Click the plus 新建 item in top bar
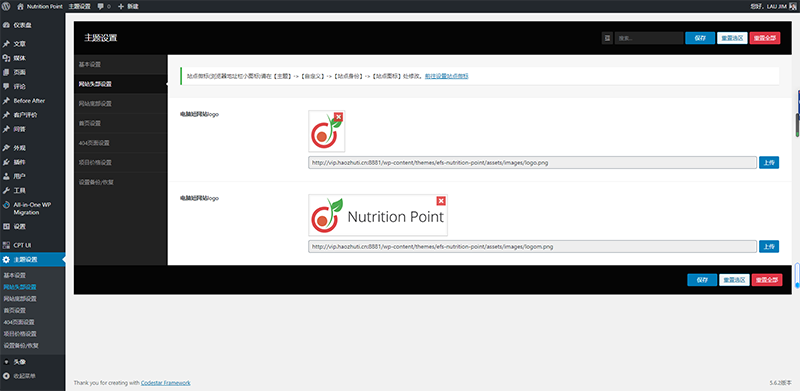Image resolution: width=800 pixels, height=391 pixels. [128, 7]
